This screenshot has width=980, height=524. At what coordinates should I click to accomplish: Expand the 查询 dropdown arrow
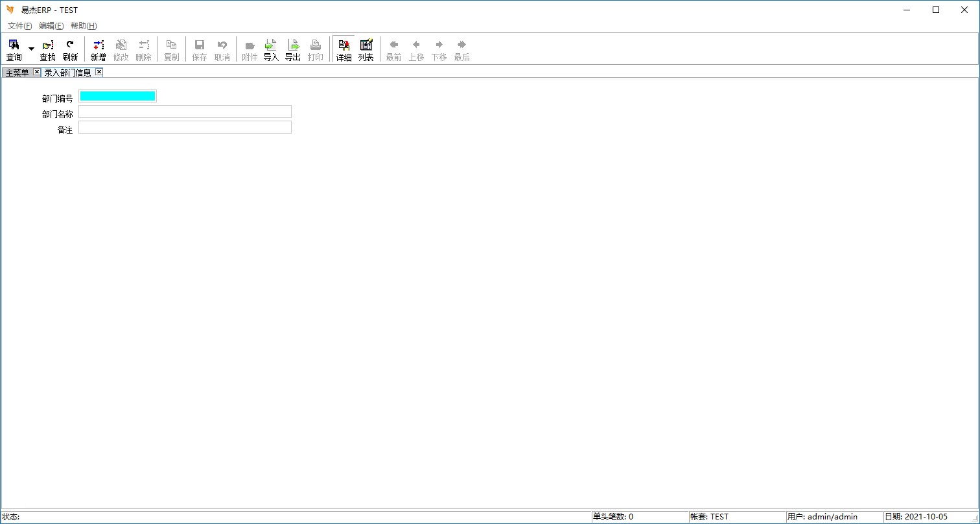click(x=31, y=49)
